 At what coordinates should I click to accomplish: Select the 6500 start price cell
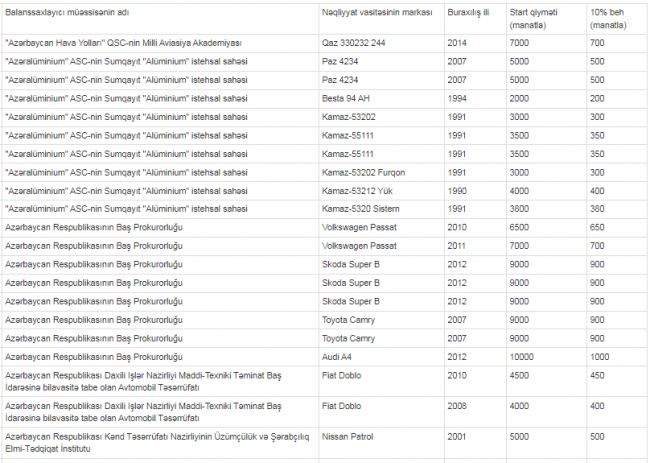[x=520, y=227]
